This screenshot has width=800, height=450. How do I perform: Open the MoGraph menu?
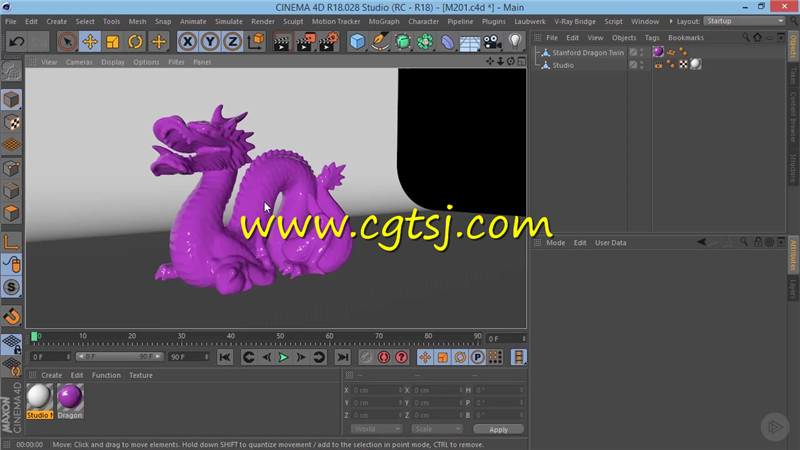click(x=384, y=21)
